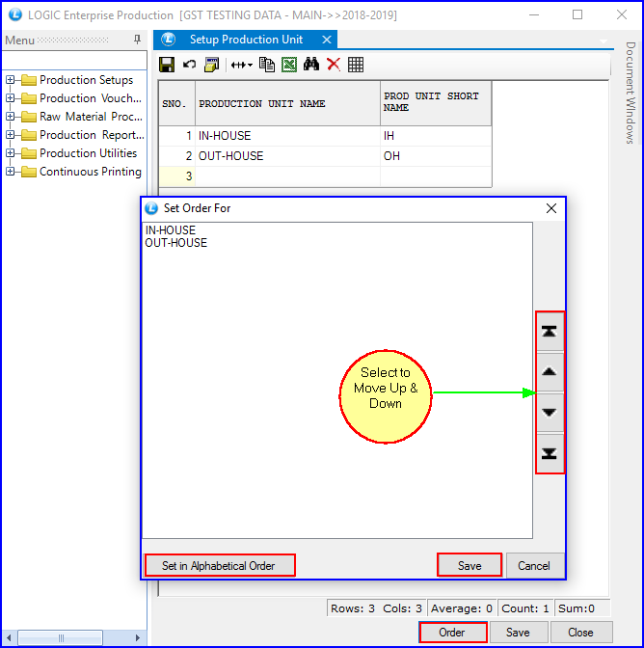Click the Rows: 3 status entry
This screenshot has width=644, height=648.
point(352,608)
